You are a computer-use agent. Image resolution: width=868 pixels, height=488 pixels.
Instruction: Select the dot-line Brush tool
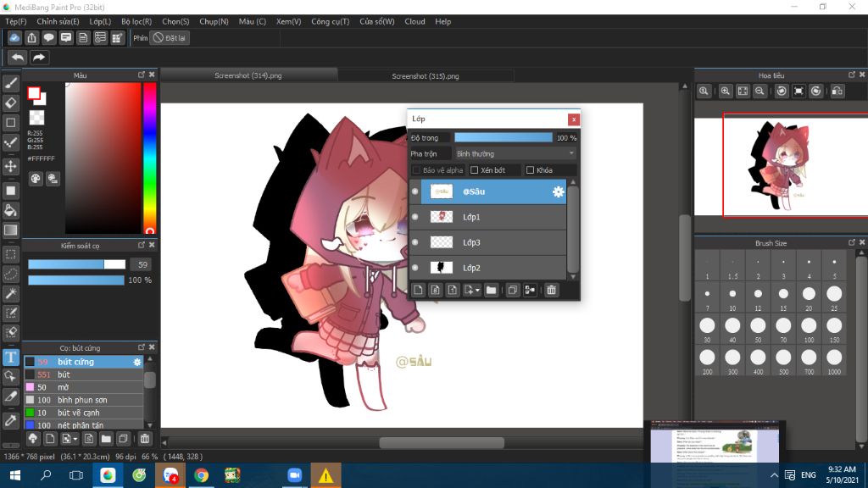tap(10, 142)
